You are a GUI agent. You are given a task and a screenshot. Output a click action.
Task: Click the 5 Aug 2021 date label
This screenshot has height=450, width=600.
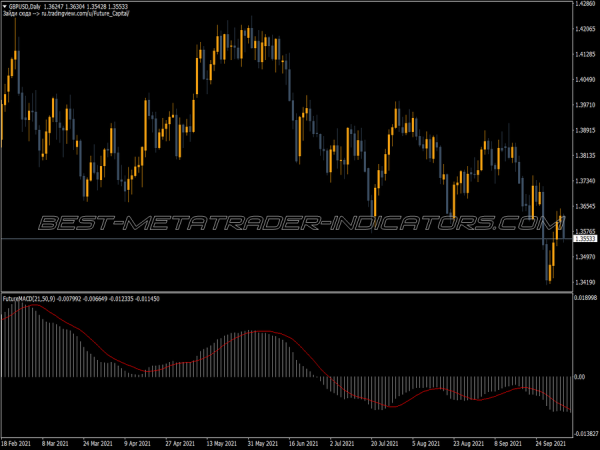(426, 444)
